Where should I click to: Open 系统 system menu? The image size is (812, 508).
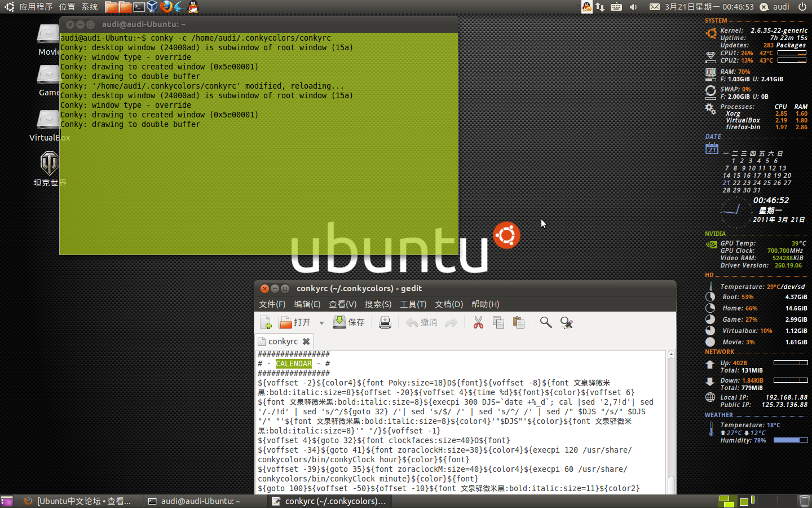(x=89, y=7)
